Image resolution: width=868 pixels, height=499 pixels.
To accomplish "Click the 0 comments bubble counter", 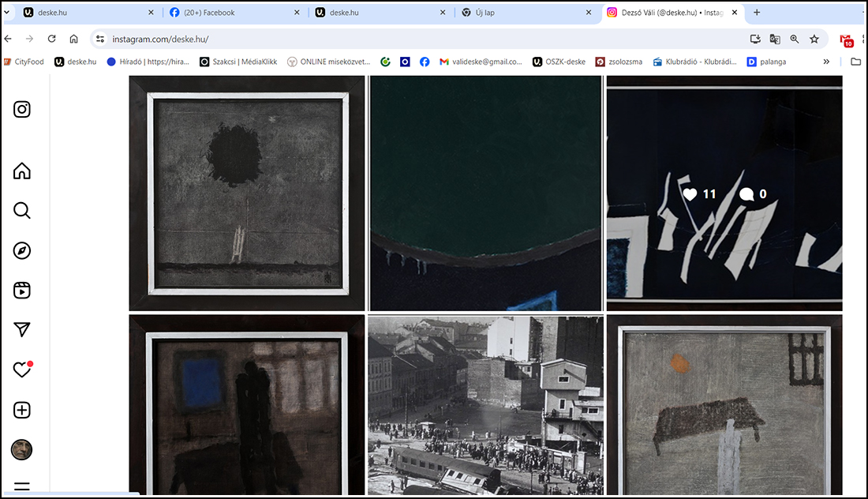I will pyautogui.click(x=754, y=194).
